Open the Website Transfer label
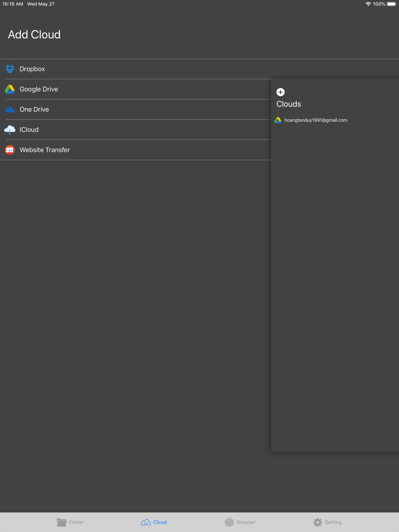This screenshot has height=532, width=399. coord(45,150)
